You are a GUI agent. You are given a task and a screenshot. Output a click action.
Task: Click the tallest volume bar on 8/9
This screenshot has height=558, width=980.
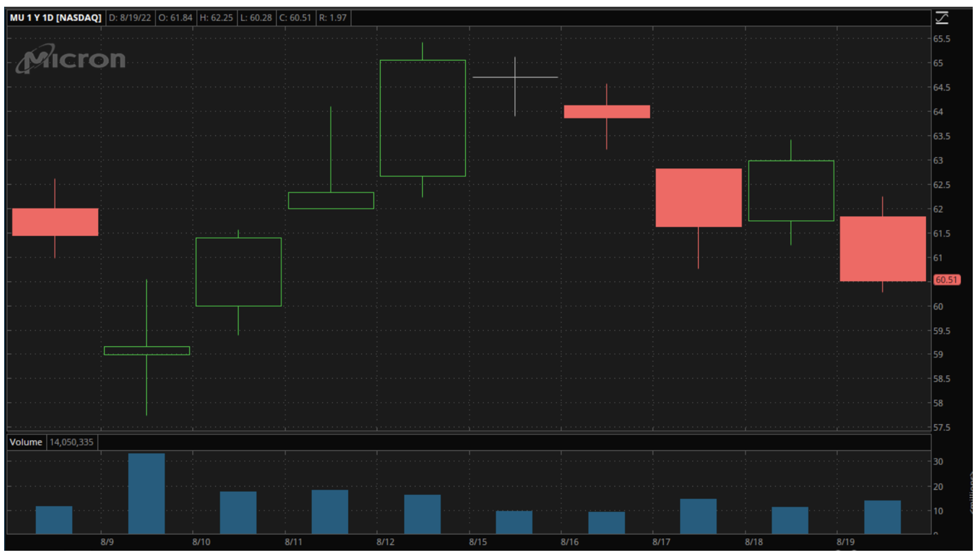click(x=147, y=493)
